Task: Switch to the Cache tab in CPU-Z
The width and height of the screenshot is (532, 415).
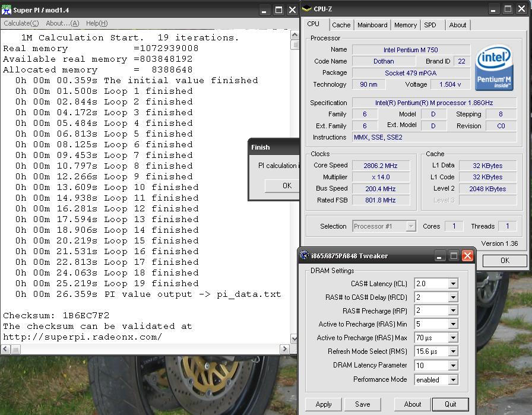Action: (x=341, y=25)
